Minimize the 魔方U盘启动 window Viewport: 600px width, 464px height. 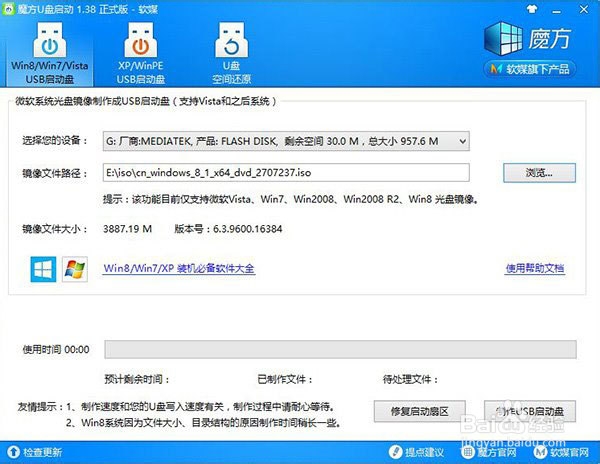(x=557, y=10)
